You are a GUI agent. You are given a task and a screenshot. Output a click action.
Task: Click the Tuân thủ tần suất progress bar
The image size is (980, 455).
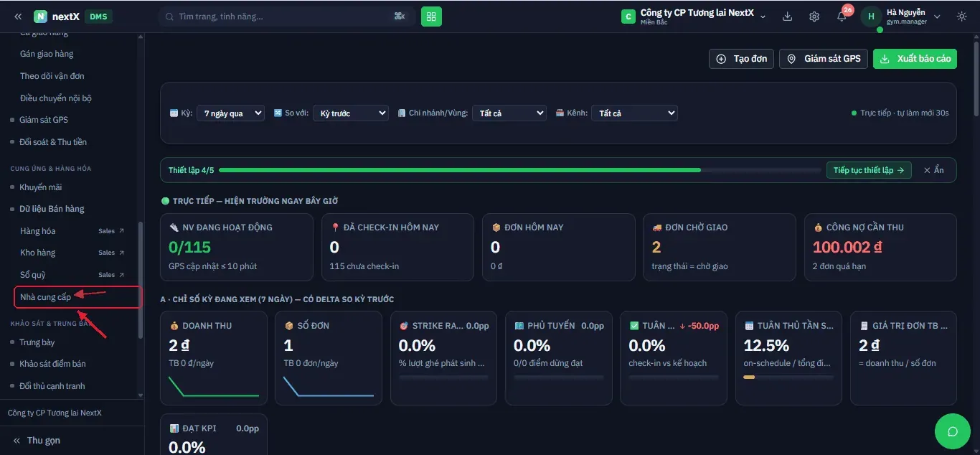point(788,377)
